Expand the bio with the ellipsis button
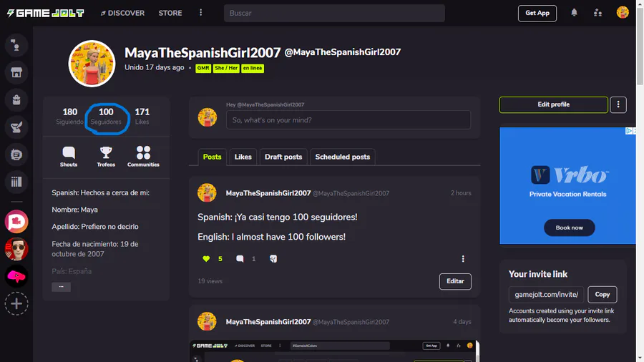The image size is (644, 362). coord(62,287)
